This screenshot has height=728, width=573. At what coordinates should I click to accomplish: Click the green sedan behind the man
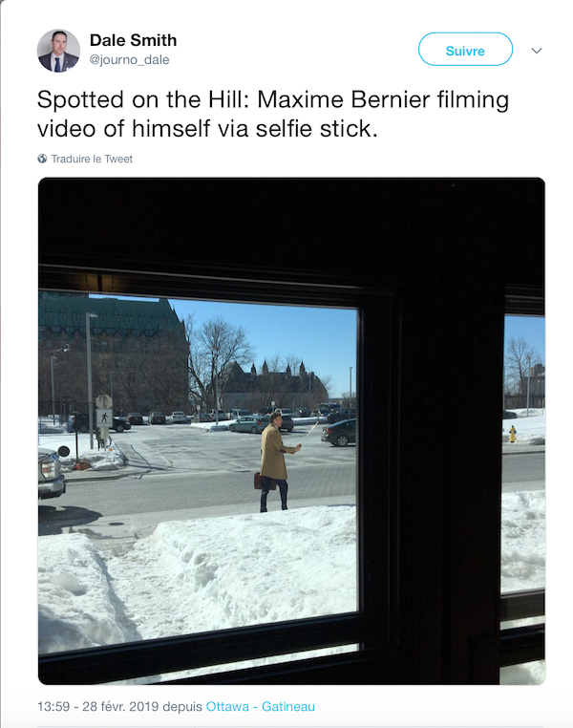coord(250,424)
